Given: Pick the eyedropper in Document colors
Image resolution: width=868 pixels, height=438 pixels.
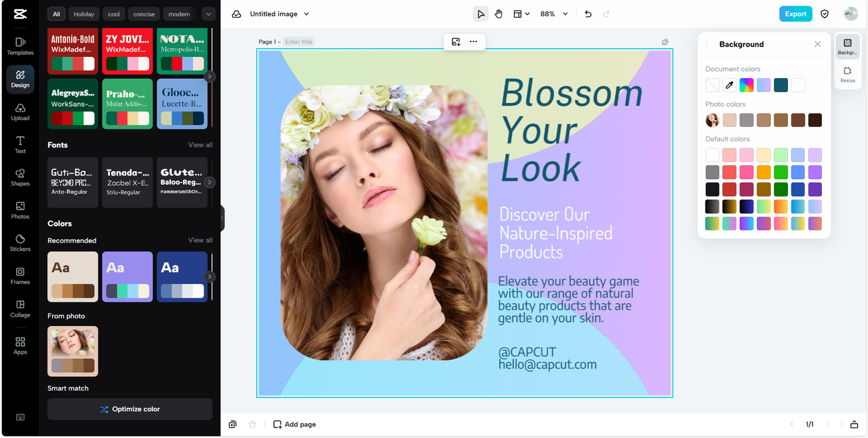Looking at the screenshot, I should [x=729, y=85].
